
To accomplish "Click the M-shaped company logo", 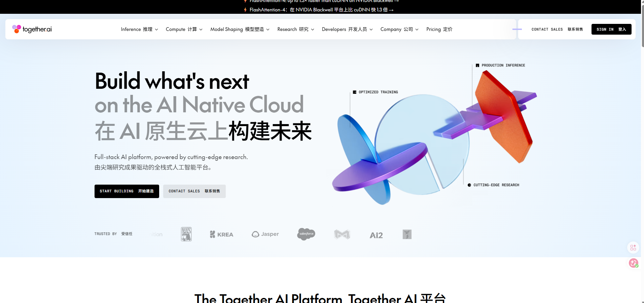I will pos(342,234).
